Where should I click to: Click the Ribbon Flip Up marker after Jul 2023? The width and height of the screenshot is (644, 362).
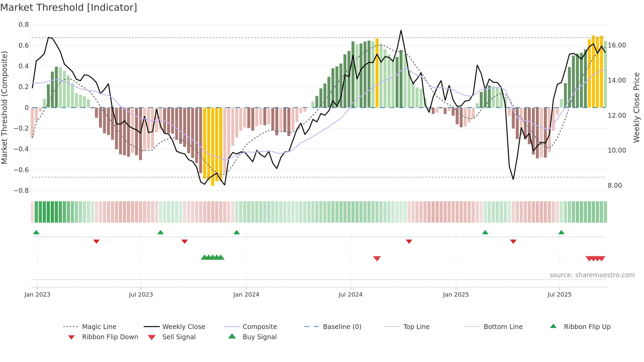tap(160, 232)
